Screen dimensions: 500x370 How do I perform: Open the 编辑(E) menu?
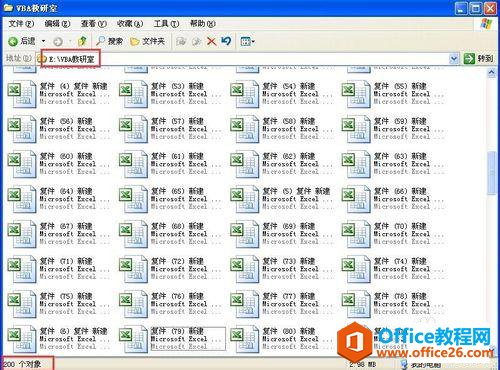coord(57,24)
